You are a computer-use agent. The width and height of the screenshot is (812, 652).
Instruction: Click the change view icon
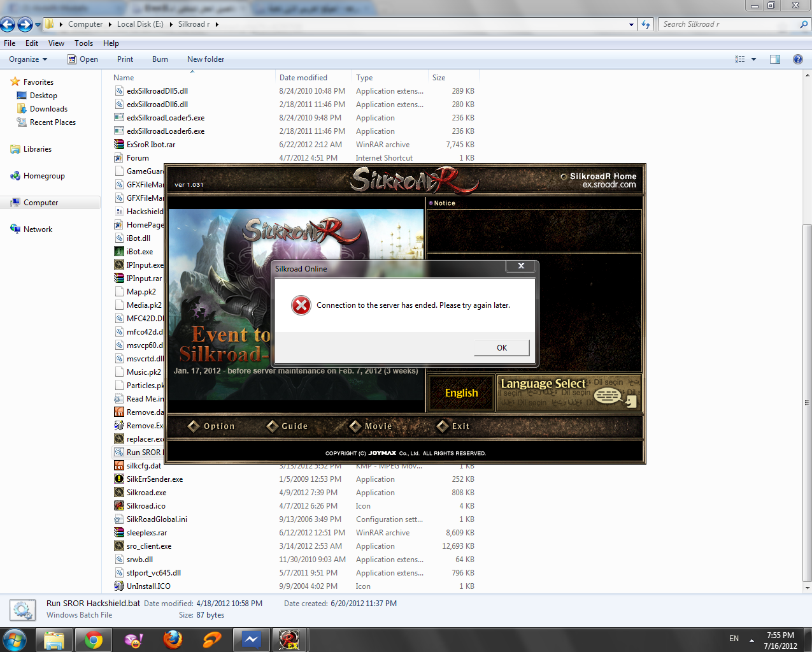(740, 59)
